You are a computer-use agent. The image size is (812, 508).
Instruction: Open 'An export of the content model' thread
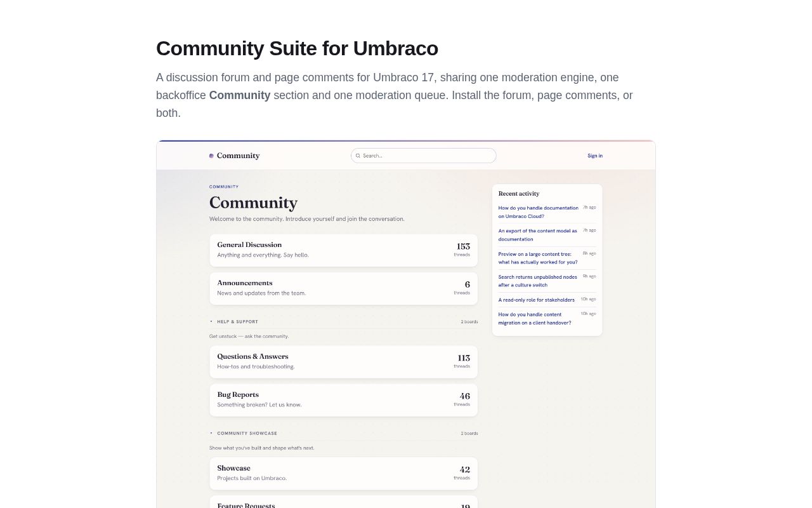click(537, 235)
